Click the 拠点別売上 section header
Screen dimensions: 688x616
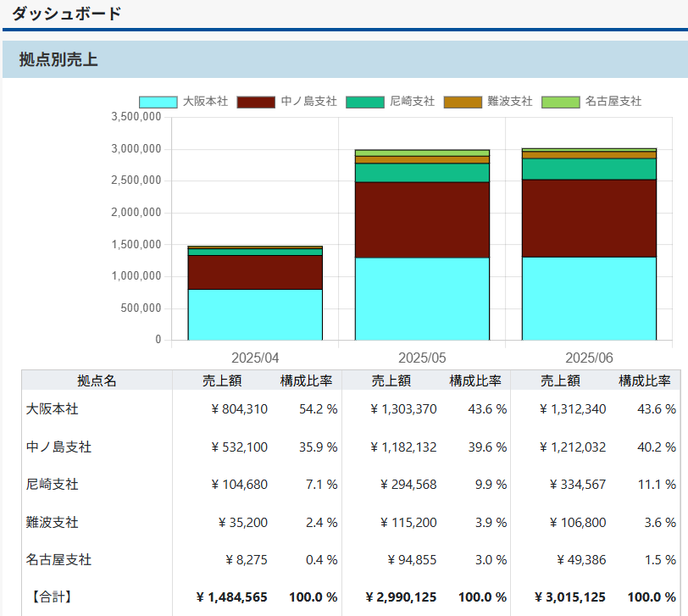coord(58,59)
